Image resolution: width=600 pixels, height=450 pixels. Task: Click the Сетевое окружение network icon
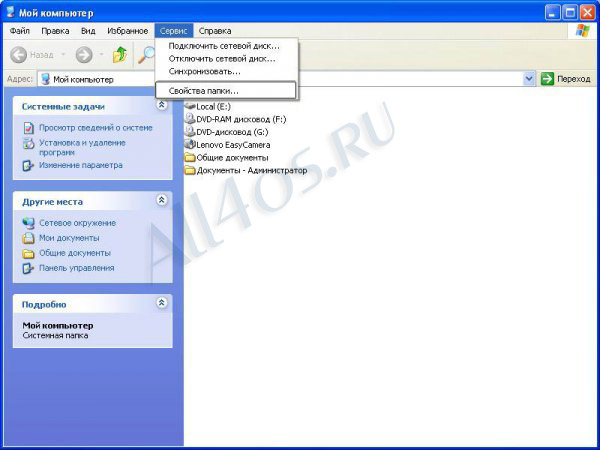tap(29, 223)
